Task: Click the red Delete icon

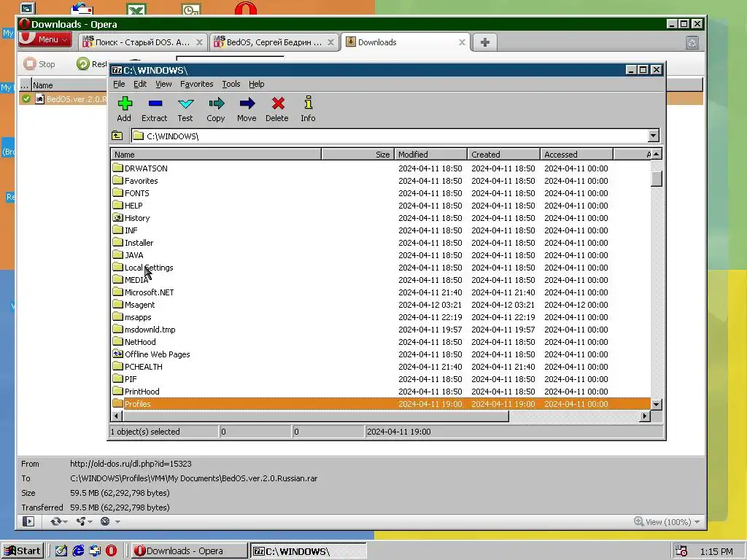Action: tap(277, 109)
